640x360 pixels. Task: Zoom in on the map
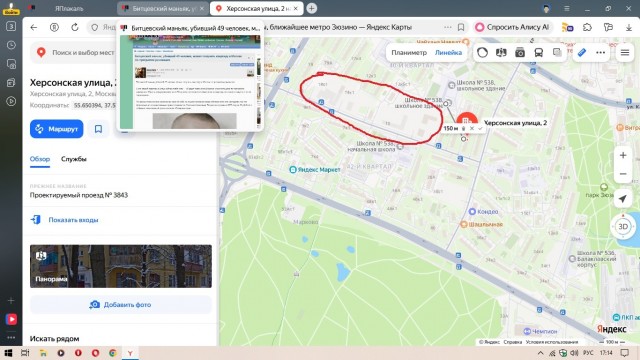pos(623,155)
